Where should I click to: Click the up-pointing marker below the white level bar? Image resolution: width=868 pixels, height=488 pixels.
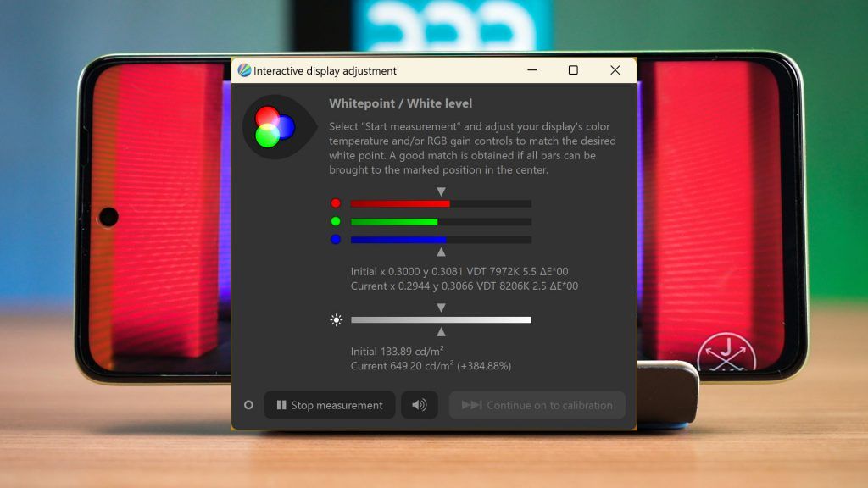click(441, 332)
